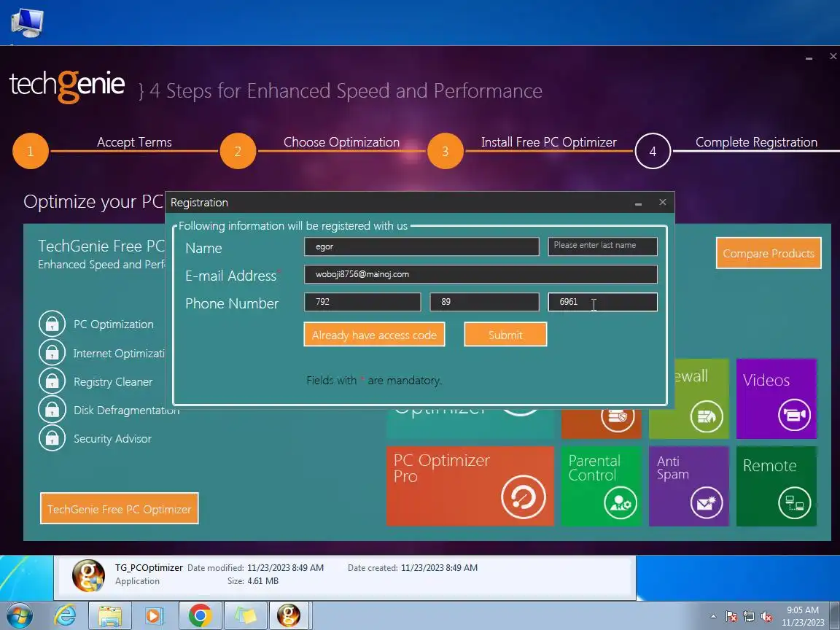This screenshot has width=840, height=630.
Task: Click step 3 Install Free PC Optimizer circle
Action: (x=446, y=151)
